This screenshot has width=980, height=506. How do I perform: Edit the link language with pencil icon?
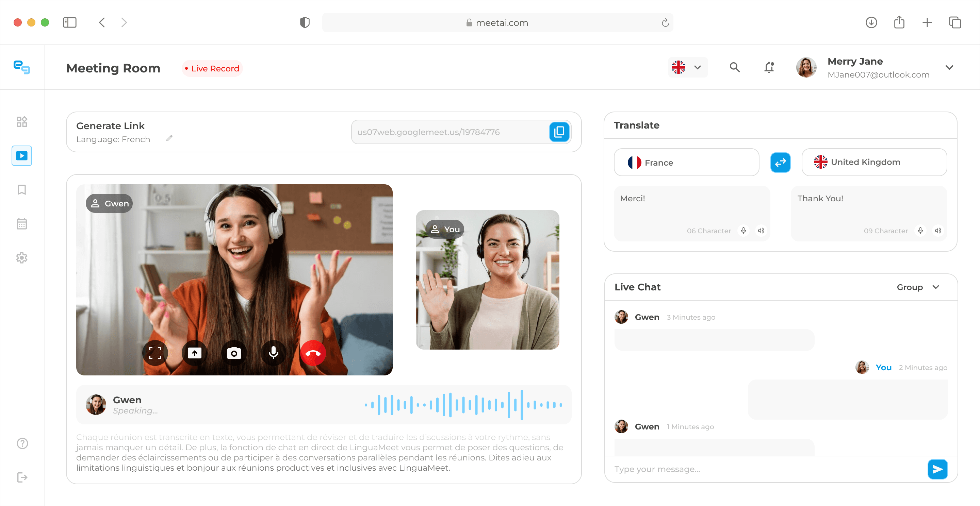click(x=169, y=138)
